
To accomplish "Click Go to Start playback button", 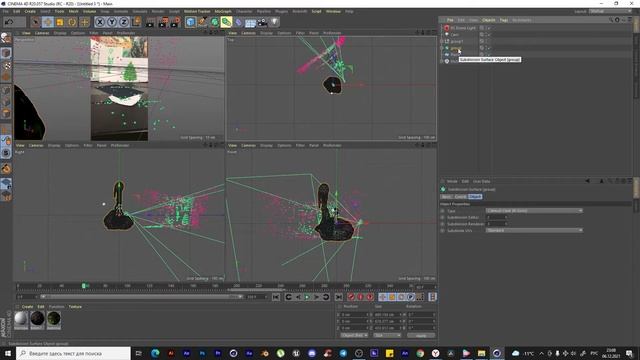I will click(x=276, y=297).
